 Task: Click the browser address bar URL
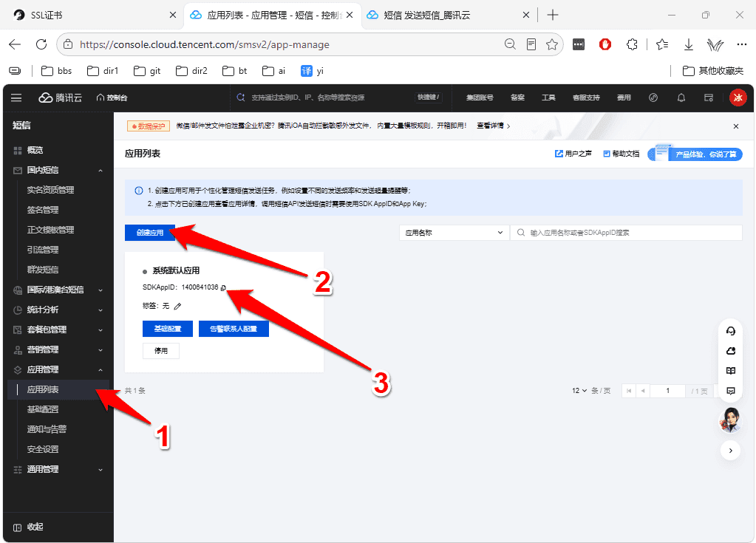(x=205, y=45)
